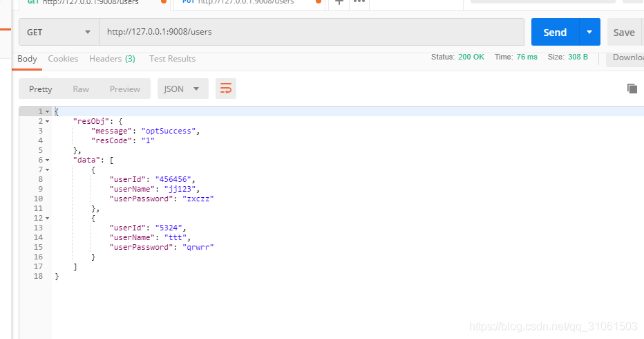Open the tab options ellipsis menu
Viewport: 644px width, 339px height.
(x=359, y=3)
